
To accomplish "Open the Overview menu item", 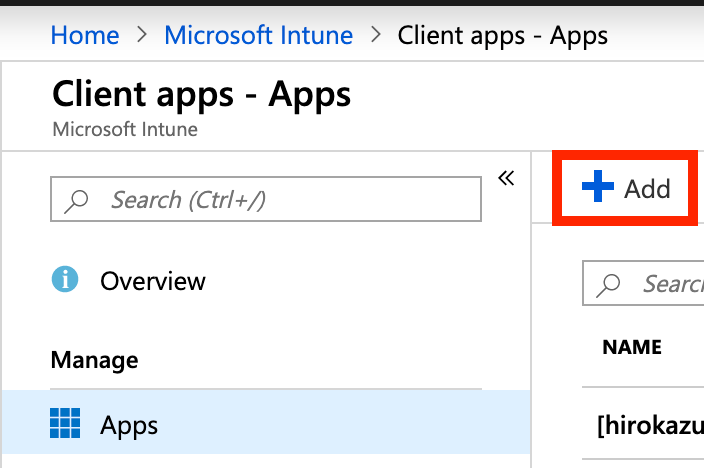I will click(266, 281).
